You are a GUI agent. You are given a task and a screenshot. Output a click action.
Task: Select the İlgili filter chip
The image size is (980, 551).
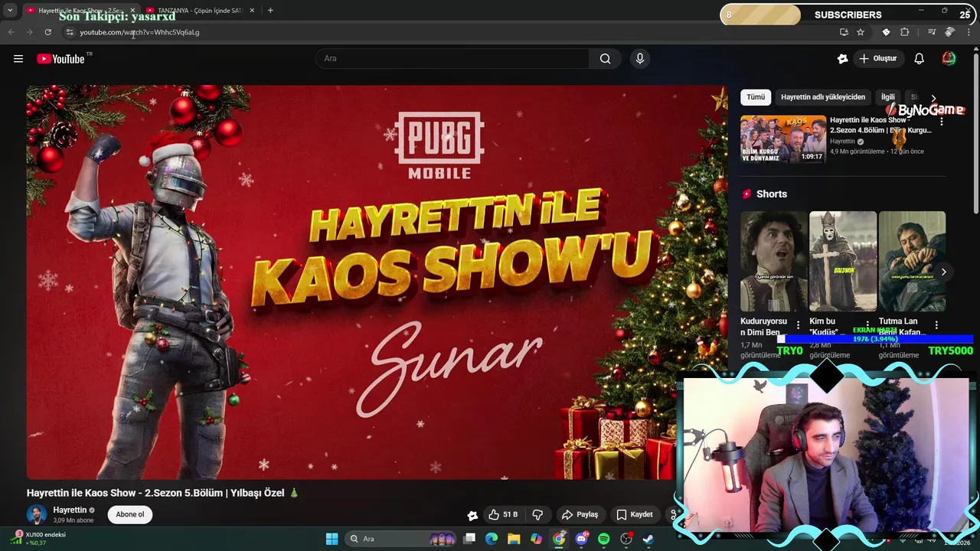pyautogui.click(x=887, y=97)
